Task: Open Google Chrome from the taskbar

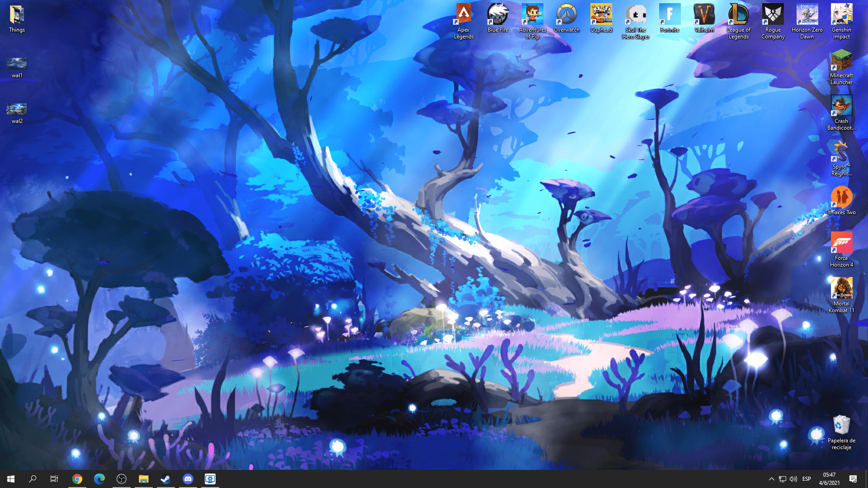Action: [x=77, y=479]
